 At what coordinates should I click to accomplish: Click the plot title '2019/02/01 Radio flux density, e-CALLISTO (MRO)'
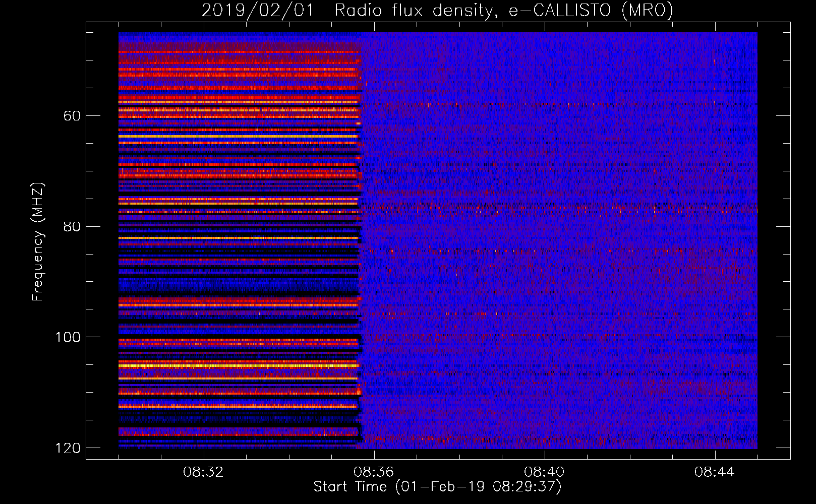(x=437, y=10)
